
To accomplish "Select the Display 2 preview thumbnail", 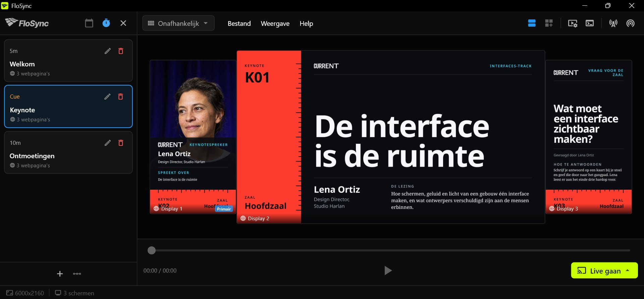I will (x=391, y=137).
